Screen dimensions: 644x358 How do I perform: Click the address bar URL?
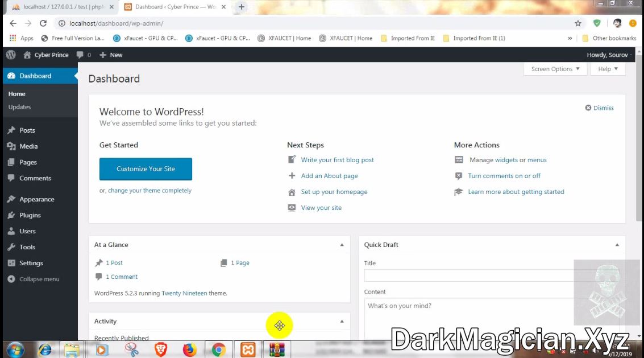116,23
